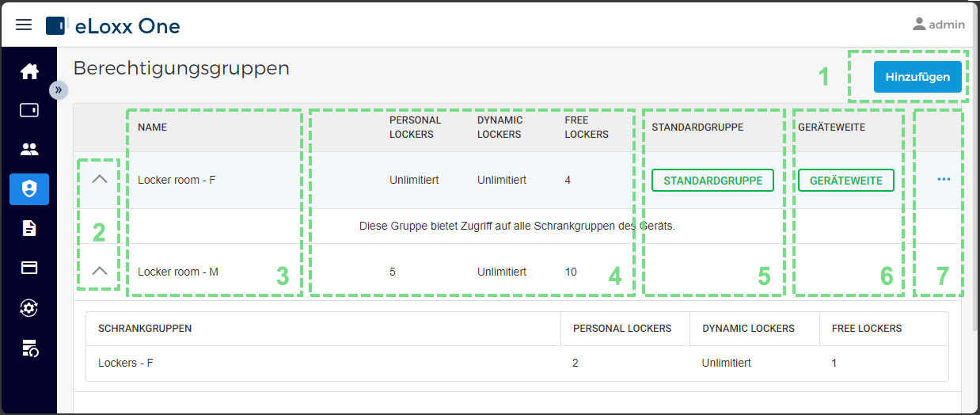Screen dimensions: 980x415
Task: Click the 'Diese Gruppe bietet Zugriff' message
Action: pyautogui.click(x=517, y=226)
